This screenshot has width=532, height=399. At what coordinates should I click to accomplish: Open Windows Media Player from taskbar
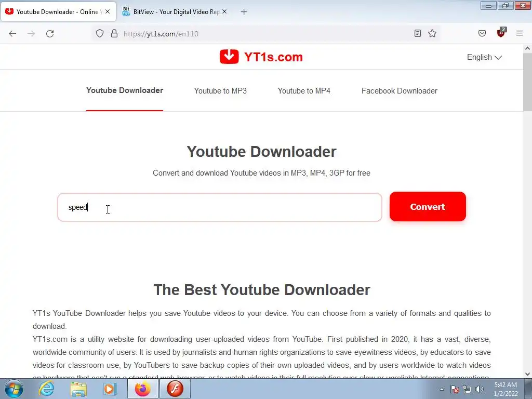109,389
